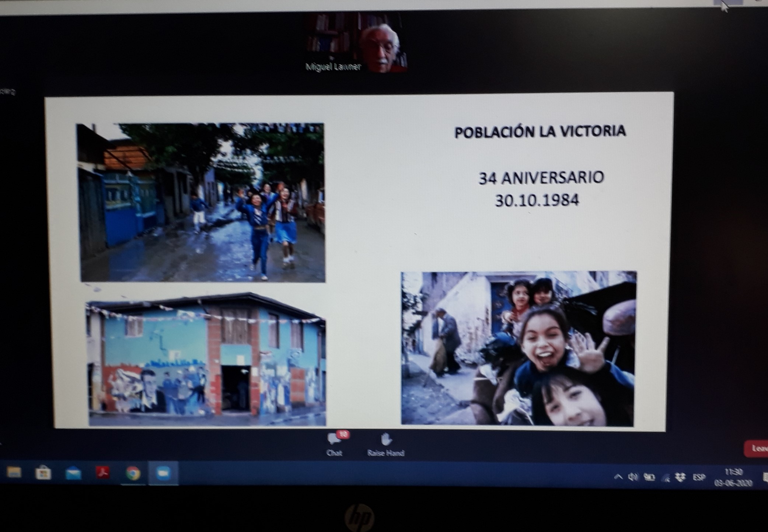Click the photo of blue mural building
Viewport: 768px width, 532px height.
[206, 359]
